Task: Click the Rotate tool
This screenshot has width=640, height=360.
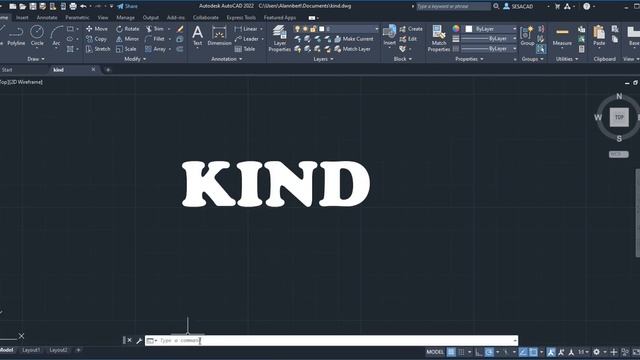Action: point(128,29)
